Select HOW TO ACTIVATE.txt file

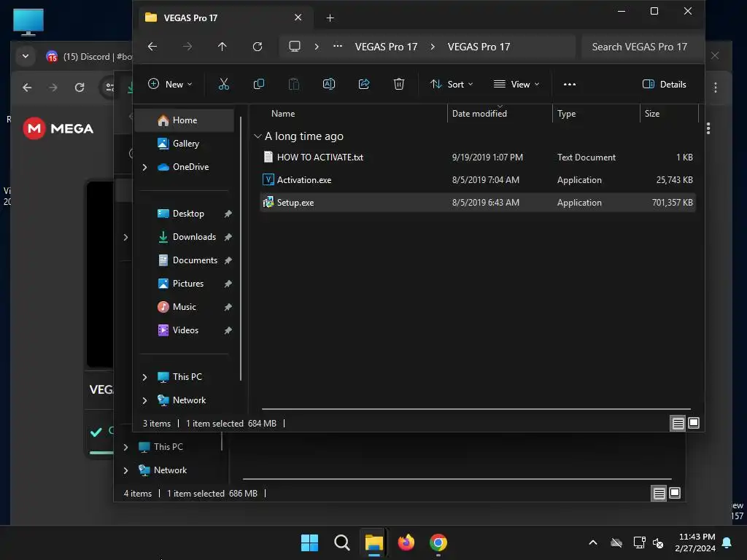tap(477, 157)
